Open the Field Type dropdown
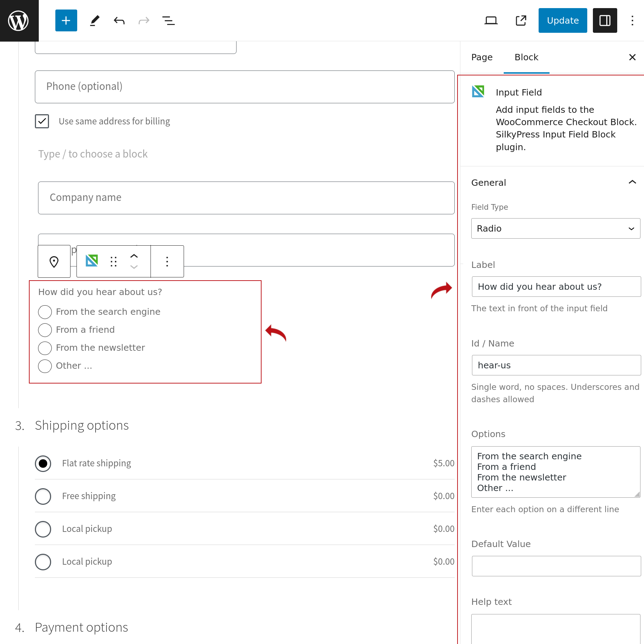This screenshot has height=644, width=644. tap(556, 228)
